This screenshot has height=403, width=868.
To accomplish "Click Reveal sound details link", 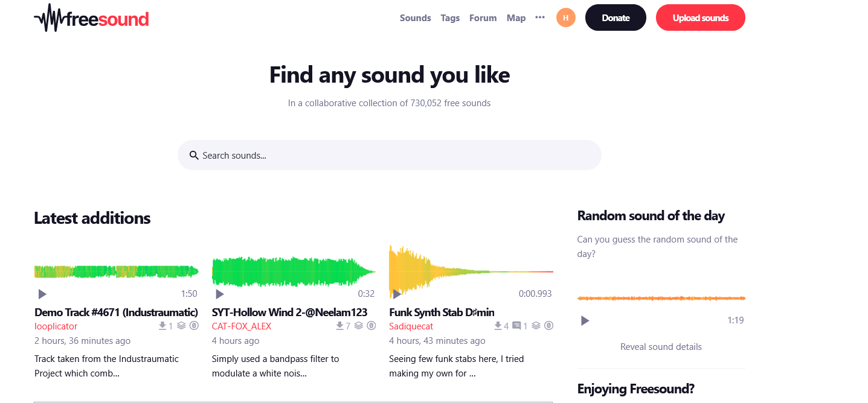I will 661,347.
